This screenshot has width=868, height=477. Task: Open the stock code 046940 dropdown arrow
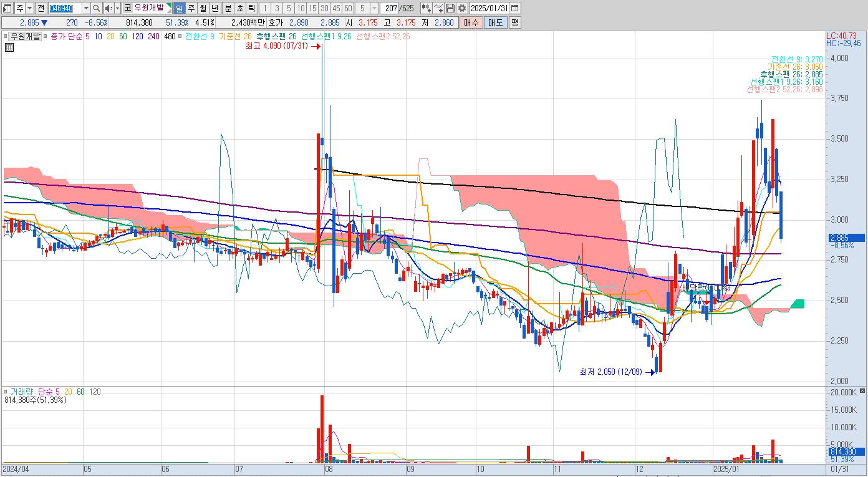pos(86,8)
